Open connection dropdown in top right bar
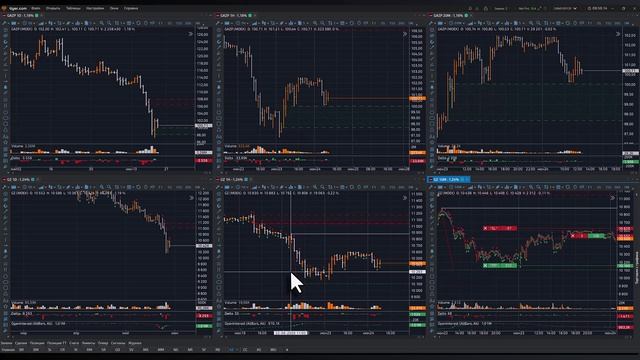The height and width of the screenshot is (360, 640). point(565,8)
